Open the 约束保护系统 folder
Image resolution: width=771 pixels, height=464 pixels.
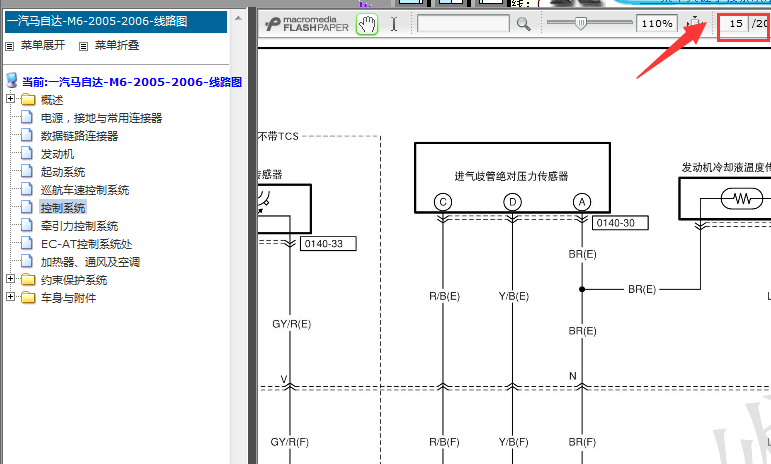74,280
